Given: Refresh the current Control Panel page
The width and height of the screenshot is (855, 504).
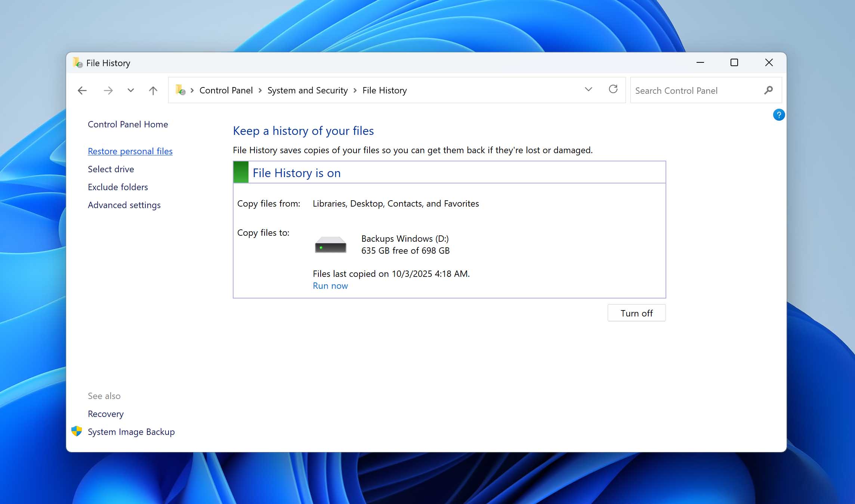Looking at the screenshot, I should coord(613,90).
